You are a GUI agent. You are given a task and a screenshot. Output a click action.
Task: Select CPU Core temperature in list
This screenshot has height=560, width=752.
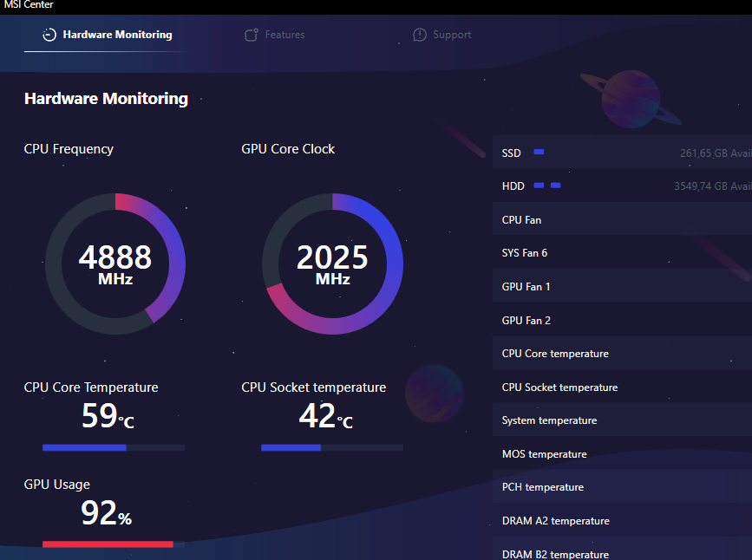point(622,354)
